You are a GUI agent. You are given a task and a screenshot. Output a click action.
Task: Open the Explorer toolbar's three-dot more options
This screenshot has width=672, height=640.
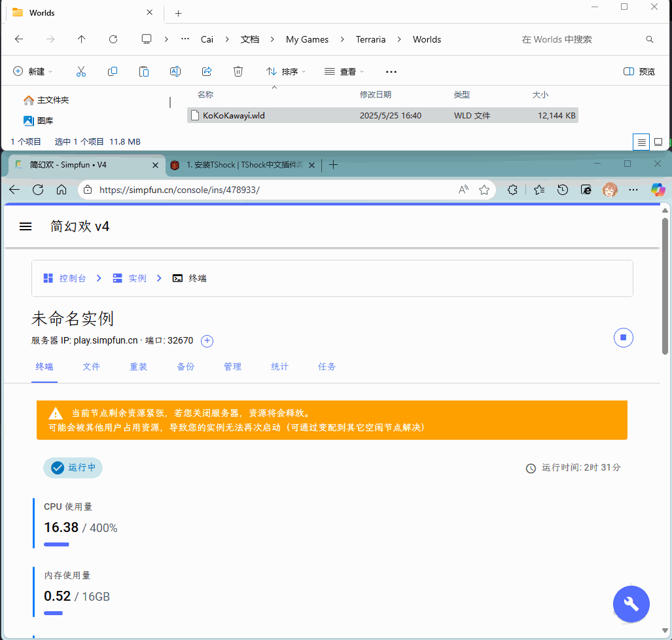point(391,71)
